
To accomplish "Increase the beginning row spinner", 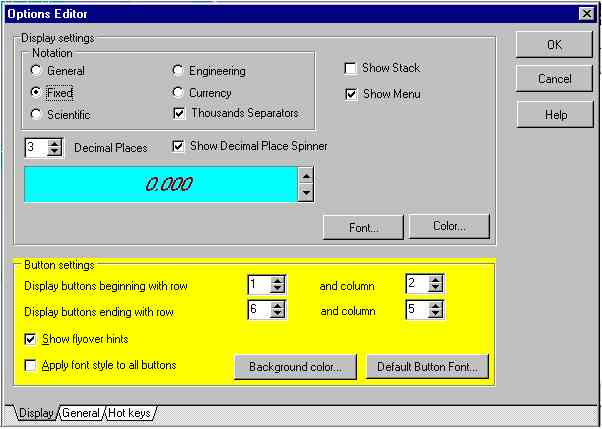I will click(x=277, y=281).
